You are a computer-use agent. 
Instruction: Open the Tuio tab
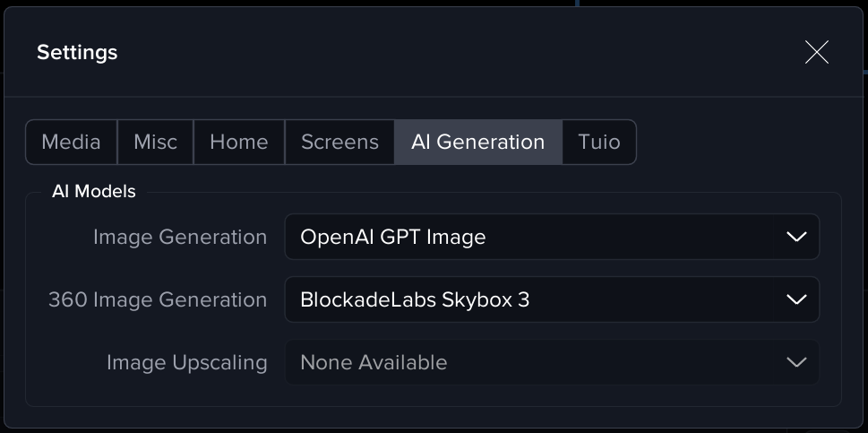coord(598,142)
